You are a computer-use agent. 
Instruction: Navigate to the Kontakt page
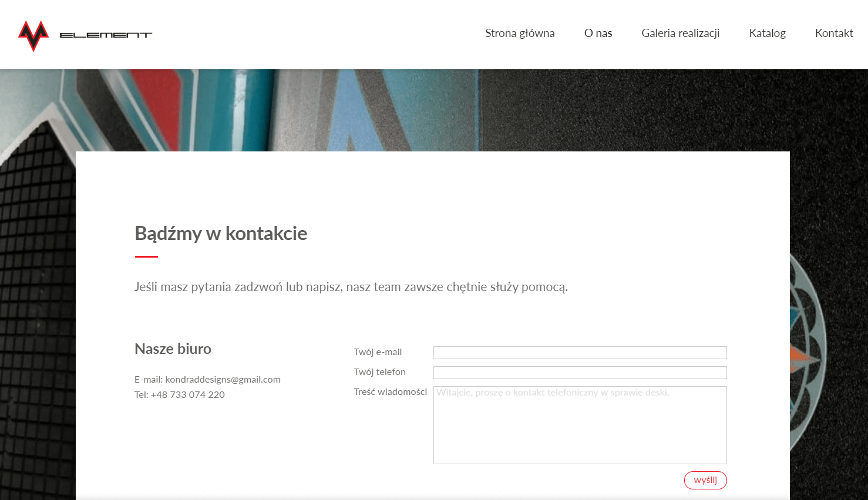(833, 33)
